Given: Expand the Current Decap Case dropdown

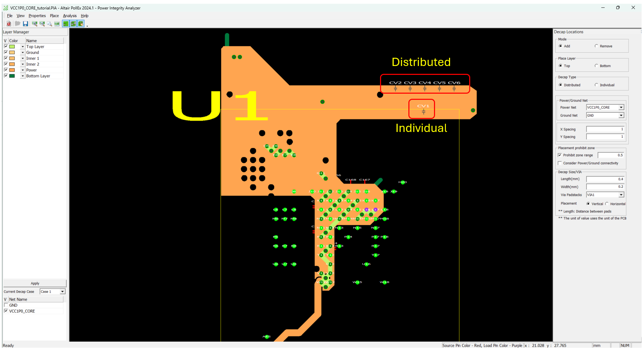Looking at the screenshot, I should pos(62,292).
